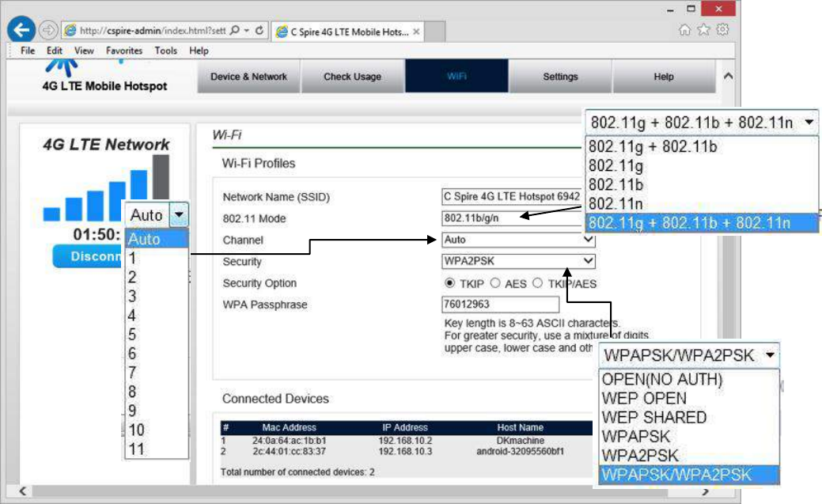
Task: Select the TKIP security option
Action: click(449, 283)
